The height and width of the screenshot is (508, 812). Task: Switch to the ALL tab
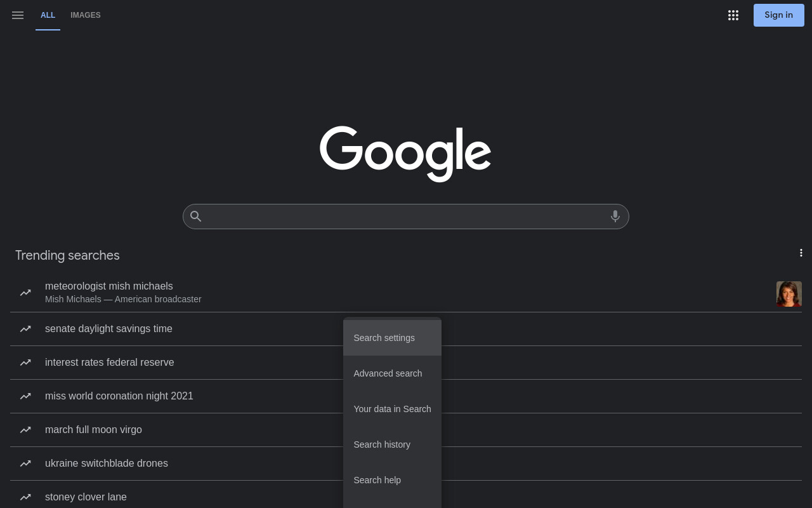[48, 15]
